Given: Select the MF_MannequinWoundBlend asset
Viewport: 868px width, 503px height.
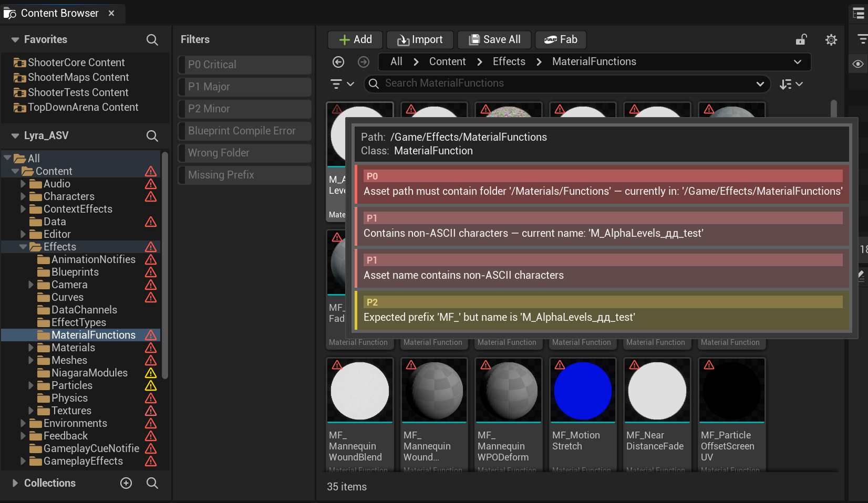Looking at the screenshot, I should pyautogui.click(x=359, y=415).
